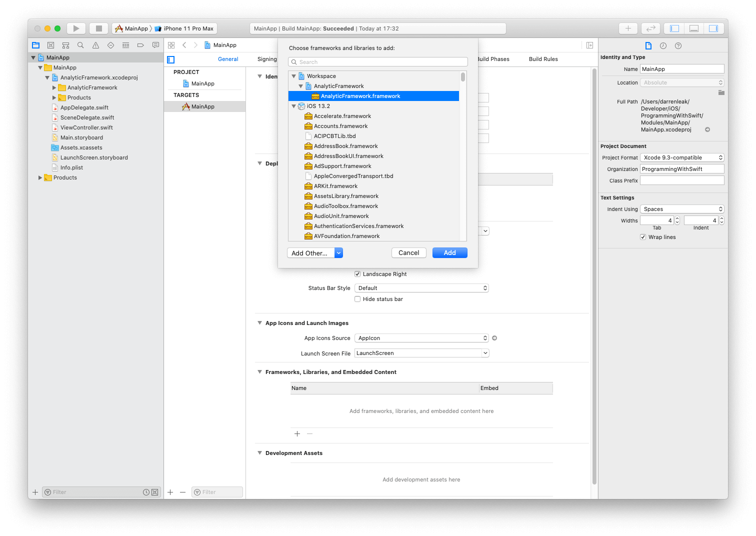This screenshot has height=536, width=756.
Task: Run the project with the Play button
Action: pos(76,28)
